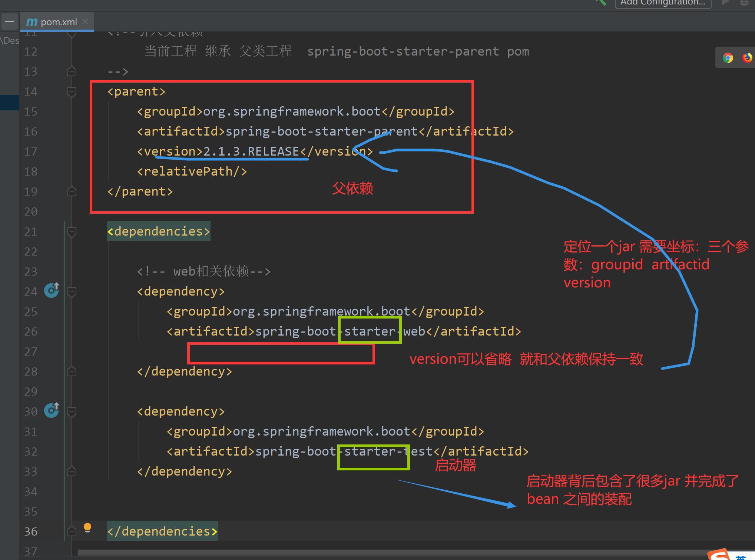Click the <dependency> tag on line 30
The width and height of the screenshot is (755, 560).
tap(181, 411)
